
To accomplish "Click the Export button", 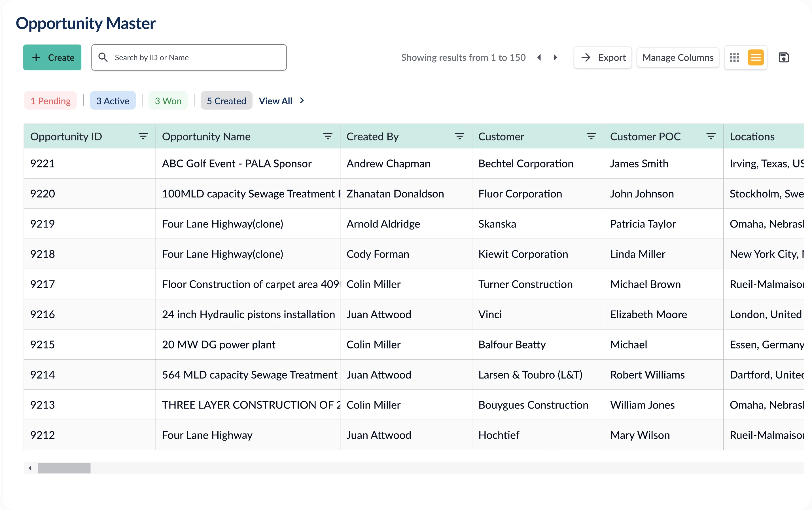I will (x=603, y=58).
